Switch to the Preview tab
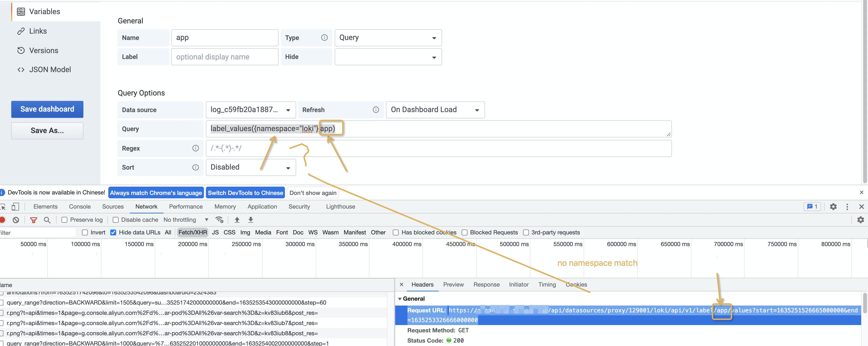868x346 pixels. click(x=453, y=284)
